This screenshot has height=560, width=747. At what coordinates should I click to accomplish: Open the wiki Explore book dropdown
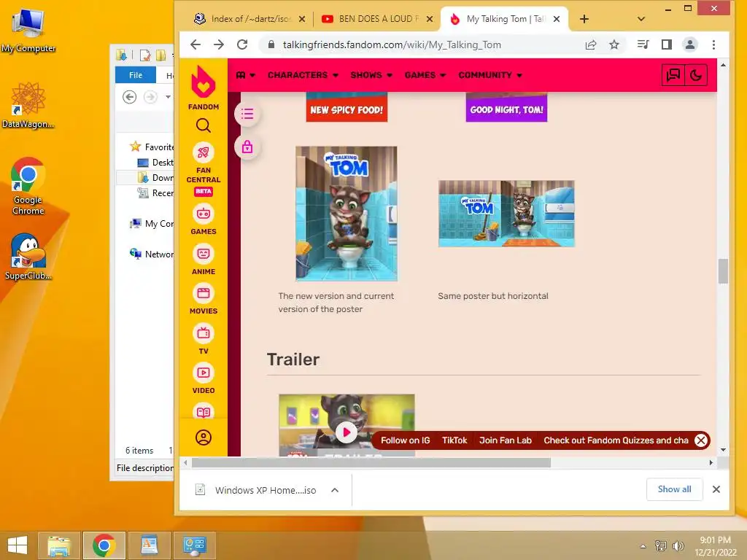245,75
